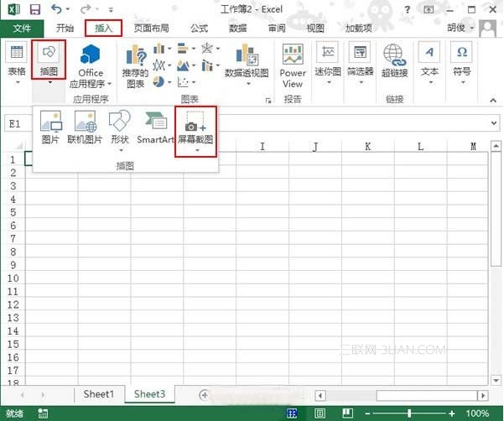Insert a radar/stock chart icon
Image resolution: width=504 pixels, height=421 pixels.
[x=207, y=49]
